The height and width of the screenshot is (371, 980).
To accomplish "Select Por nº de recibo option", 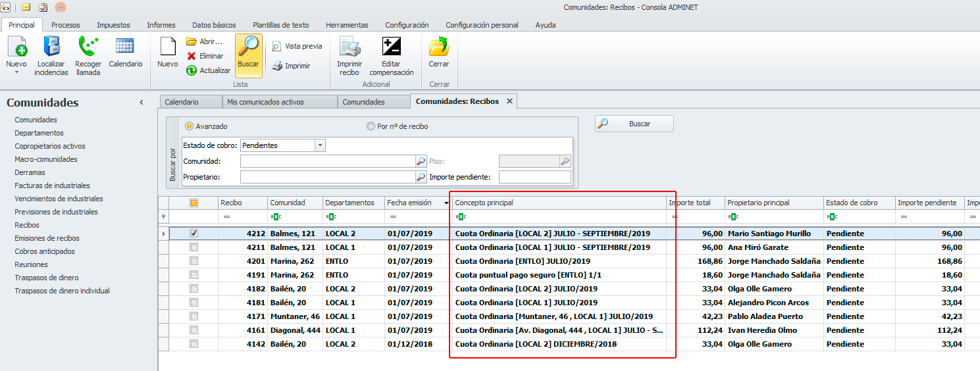I will point(397,126).
